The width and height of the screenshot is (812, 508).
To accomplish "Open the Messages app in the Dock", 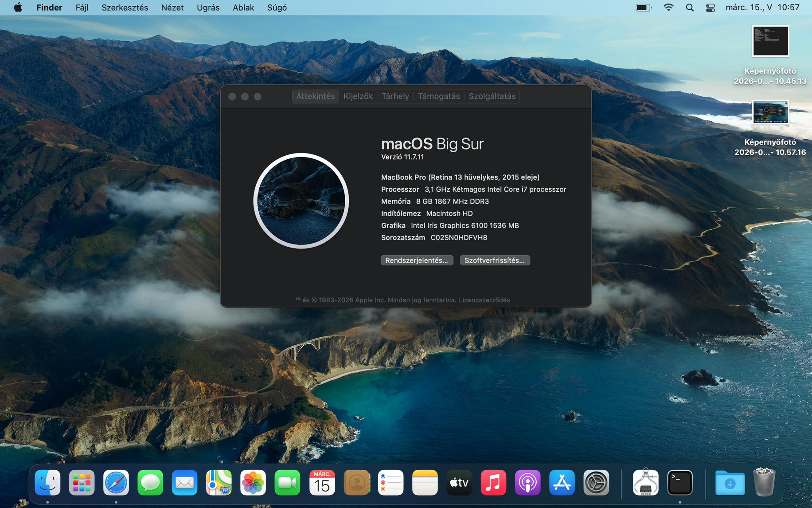I will pyautogui.click(x=150, y=482).
